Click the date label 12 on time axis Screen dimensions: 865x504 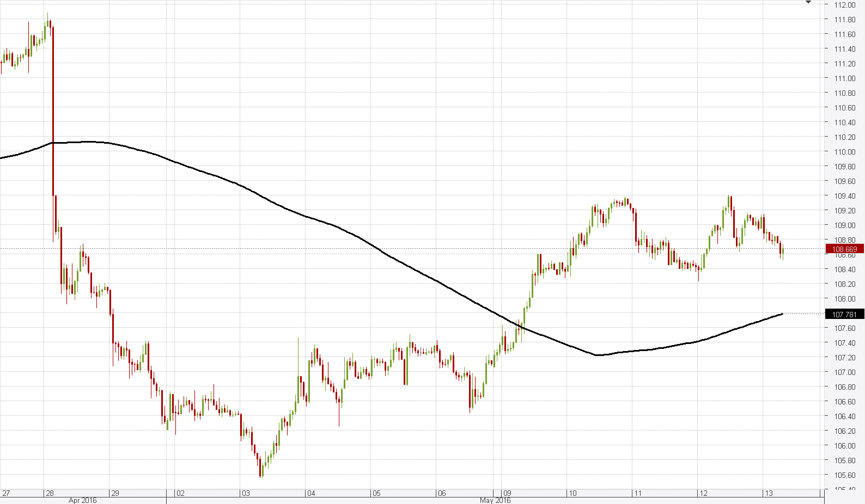(703, 494)
